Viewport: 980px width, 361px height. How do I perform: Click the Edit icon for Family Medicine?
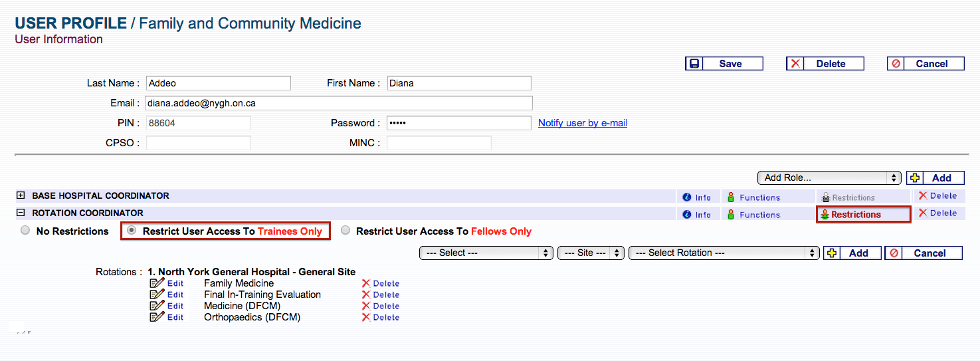click(157, 283)
